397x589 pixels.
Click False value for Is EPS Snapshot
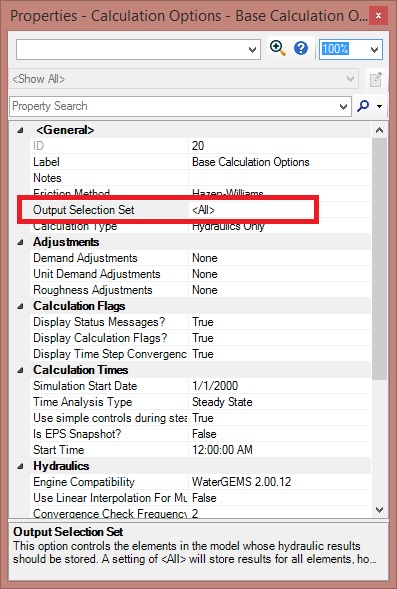pos(204,434)
